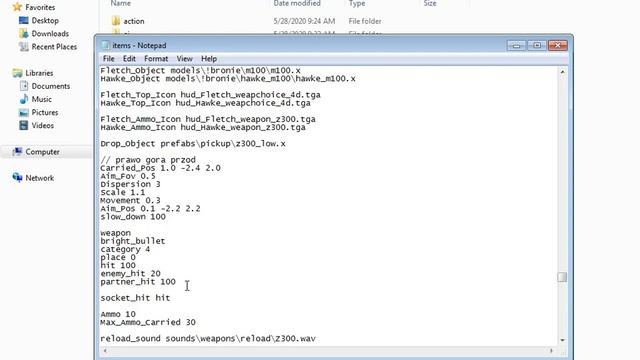Screen dimensions: 640x360
Task: Click the Drop_Object prefabs line
Action: (x=193, y=144)
